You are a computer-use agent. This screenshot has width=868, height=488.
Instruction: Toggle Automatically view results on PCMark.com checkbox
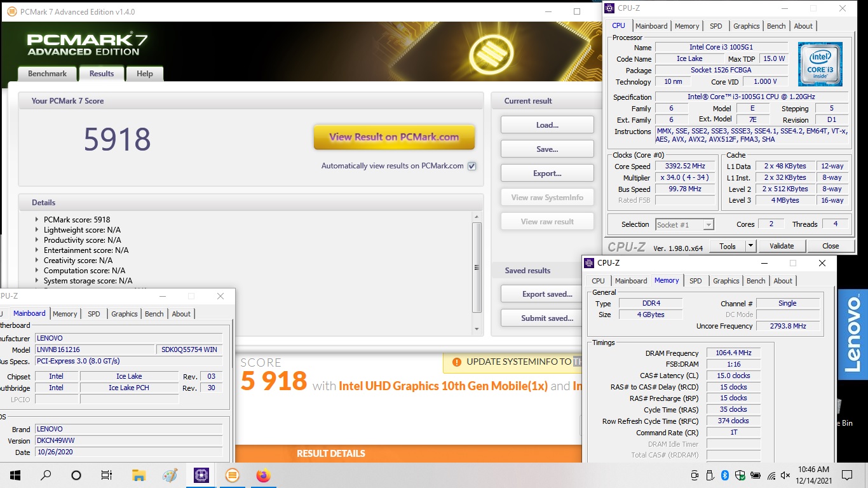pos(471,166)
